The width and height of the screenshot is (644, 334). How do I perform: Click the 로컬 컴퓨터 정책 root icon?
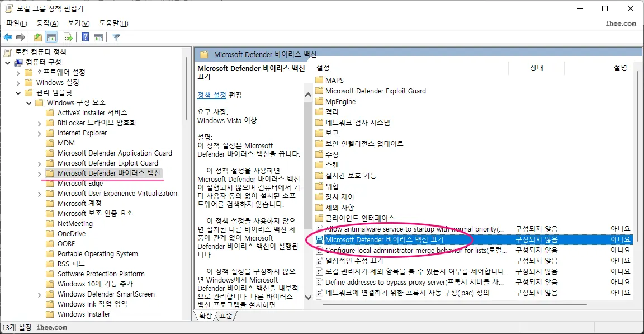[x=8, y=52]
